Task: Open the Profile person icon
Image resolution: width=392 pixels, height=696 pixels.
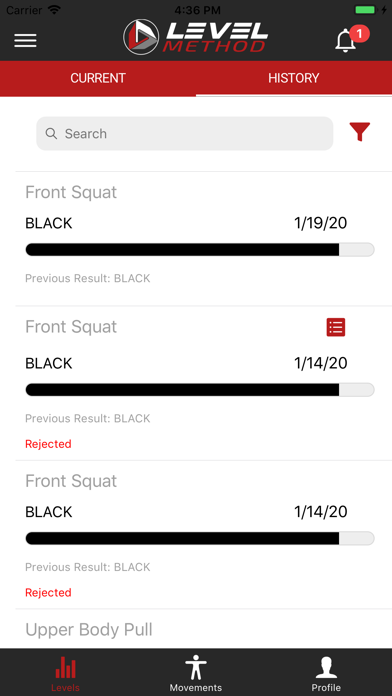Action: coord(326,674)
